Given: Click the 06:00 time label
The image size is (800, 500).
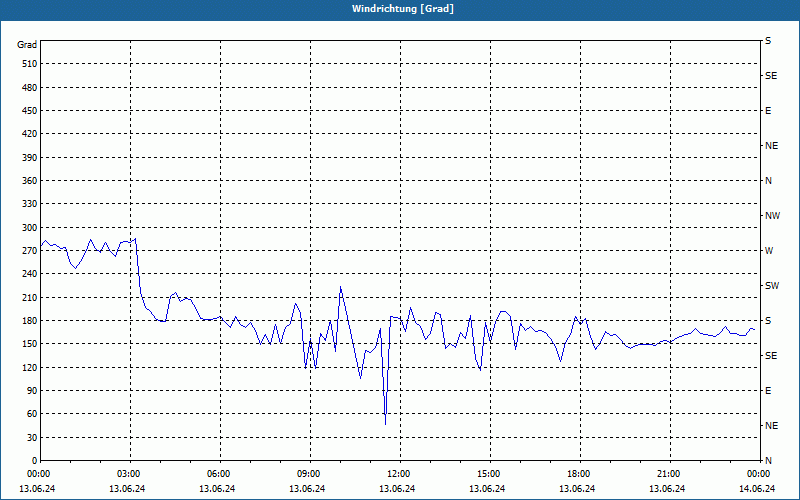Looking at the screenshot, I should coord(220,474).
